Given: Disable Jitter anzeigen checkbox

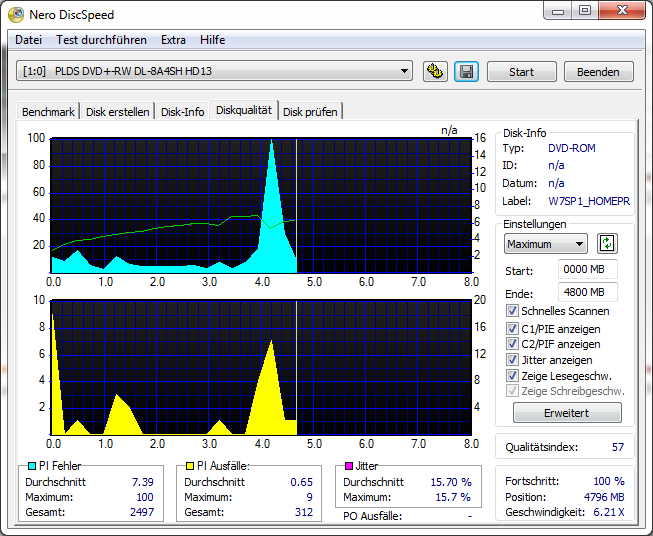Looking at the screenshot, I should pyautogui.click(x=512, y=360).
